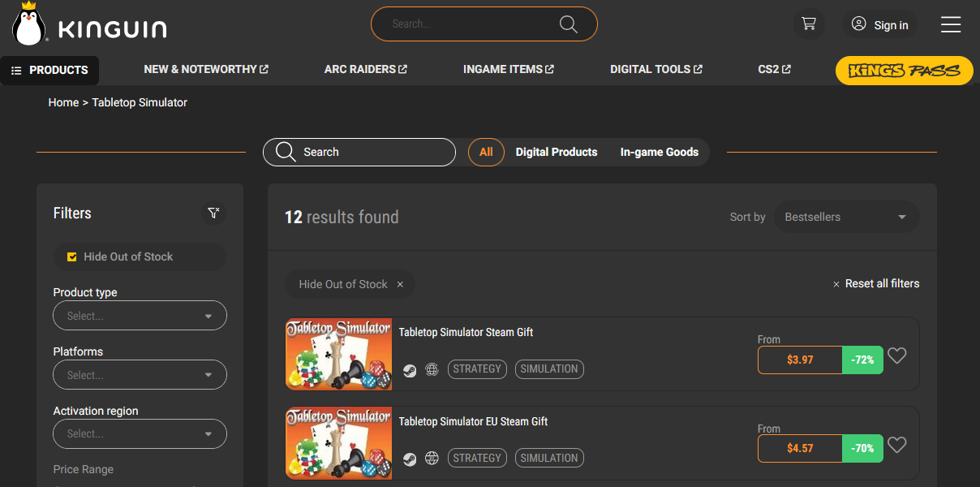980x487 pixels.
Task: Click STRATEGY tag on EU Steam Gift row
Action: (477, 459)
